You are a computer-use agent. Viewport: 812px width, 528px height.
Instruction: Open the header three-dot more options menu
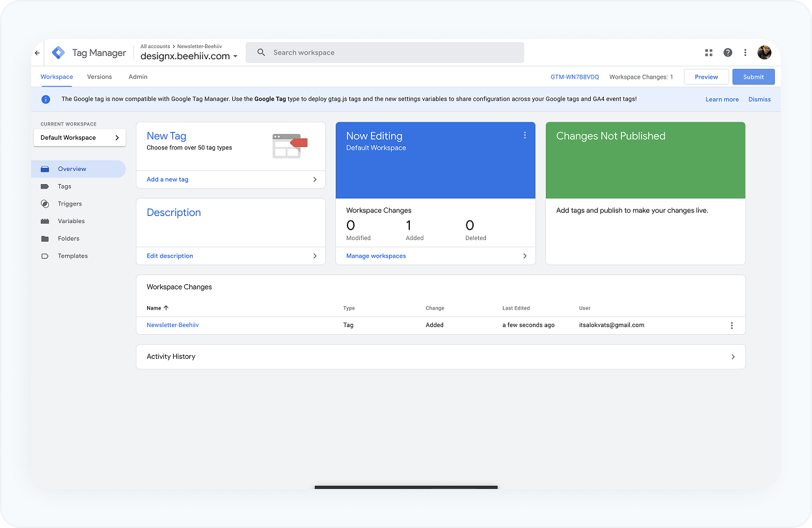pos(746,53)
